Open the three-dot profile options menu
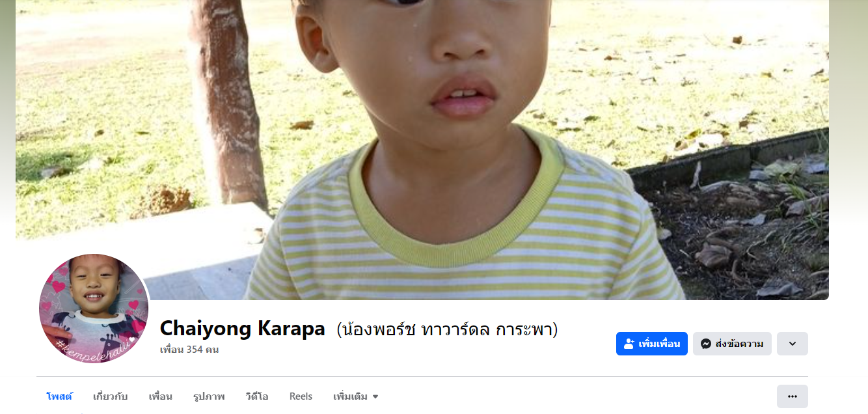868x414 pixels. 792,396
